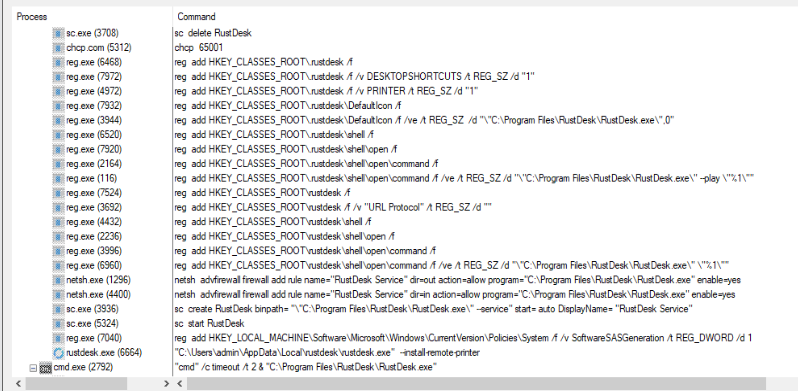This screenshot has width=798, height=391.
Task: Sort by the Process column header
Action: [32, 17]
